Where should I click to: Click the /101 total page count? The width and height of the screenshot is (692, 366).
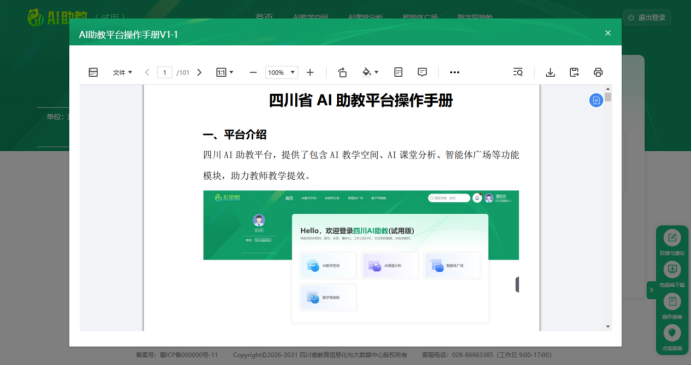click(x=183, y=72)
